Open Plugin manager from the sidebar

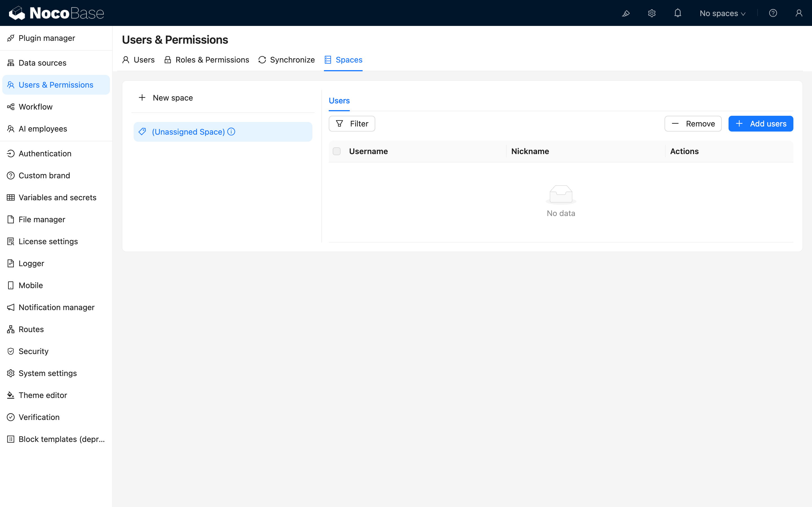click(47, 38)
